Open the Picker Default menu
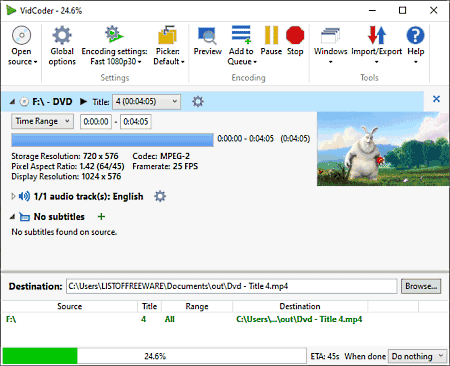This screenshot has height=366, width=450. (x=168, y=46)
